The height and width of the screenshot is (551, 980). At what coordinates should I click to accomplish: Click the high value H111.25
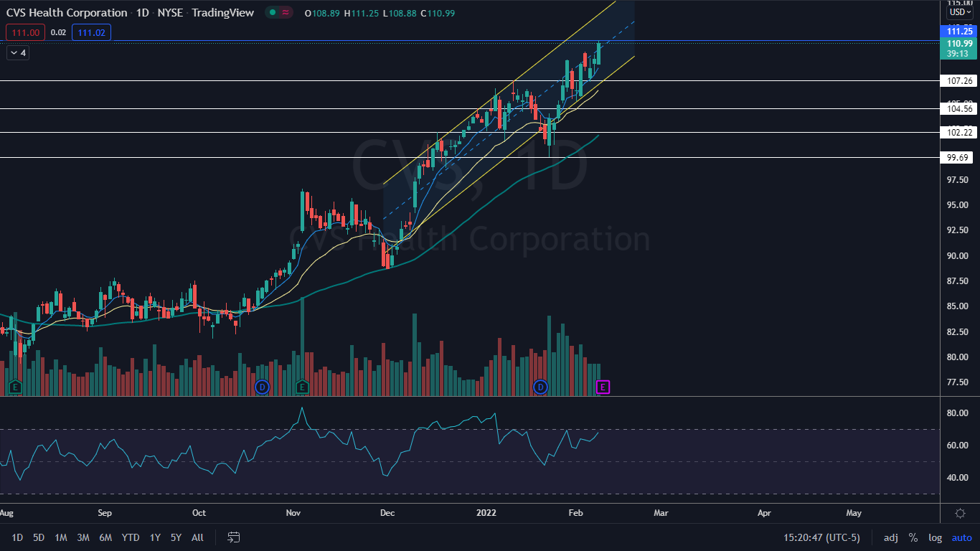pos(362,13)
